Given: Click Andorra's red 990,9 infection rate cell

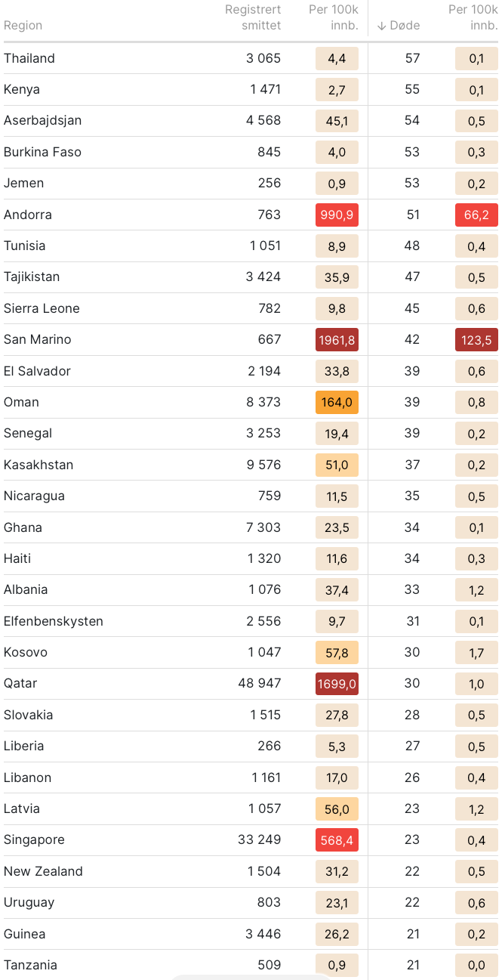Looking at the screenshot, I should pyautogui.click(x=337, y=215).
